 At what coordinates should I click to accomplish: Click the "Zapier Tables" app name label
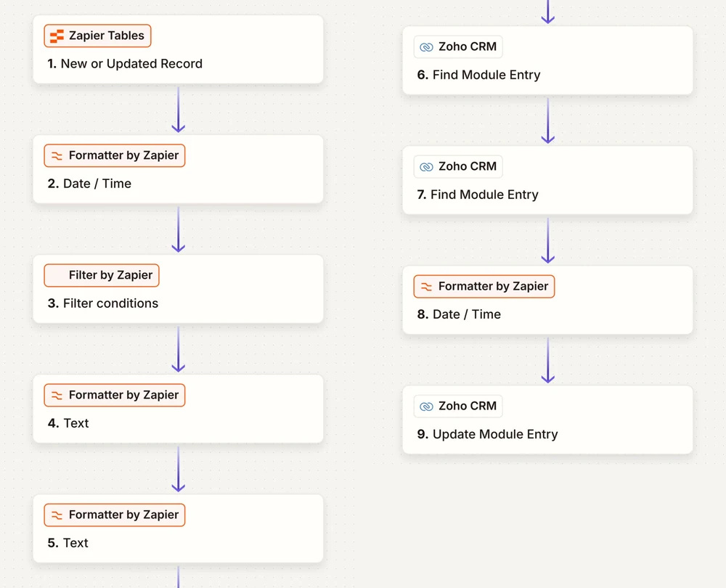click(x=107, y=36)
